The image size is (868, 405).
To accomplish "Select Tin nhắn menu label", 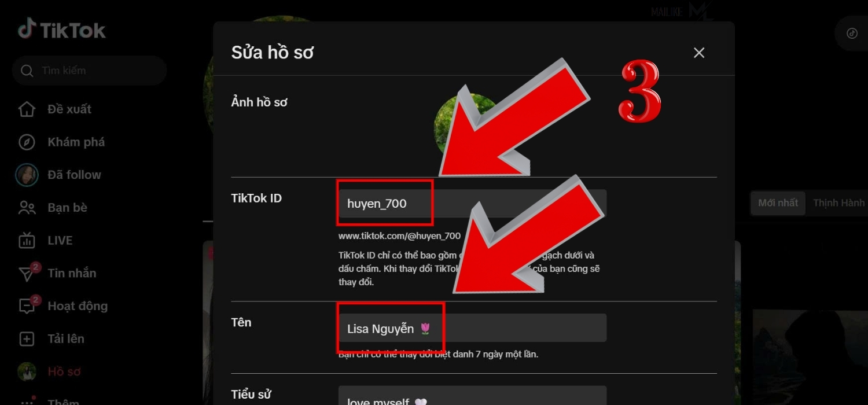I will [72, 273].
